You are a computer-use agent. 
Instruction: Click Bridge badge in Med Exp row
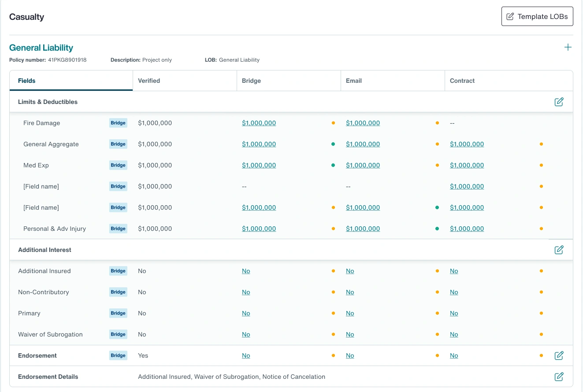[x=118, y=165]
